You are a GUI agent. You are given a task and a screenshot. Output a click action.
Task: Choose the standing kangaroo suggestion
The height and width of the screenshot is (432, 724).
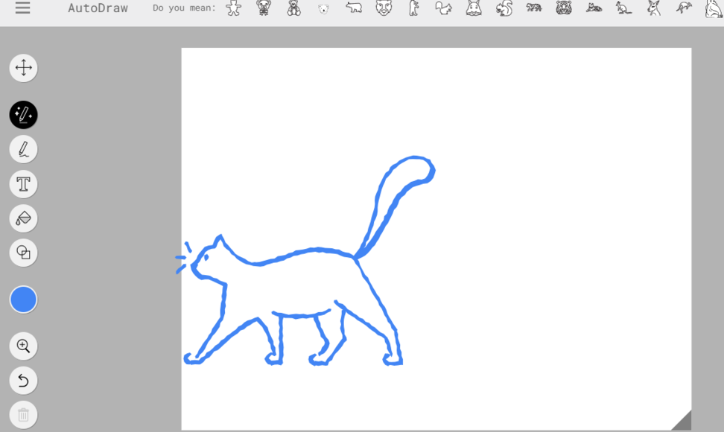(x=624, y=8)
